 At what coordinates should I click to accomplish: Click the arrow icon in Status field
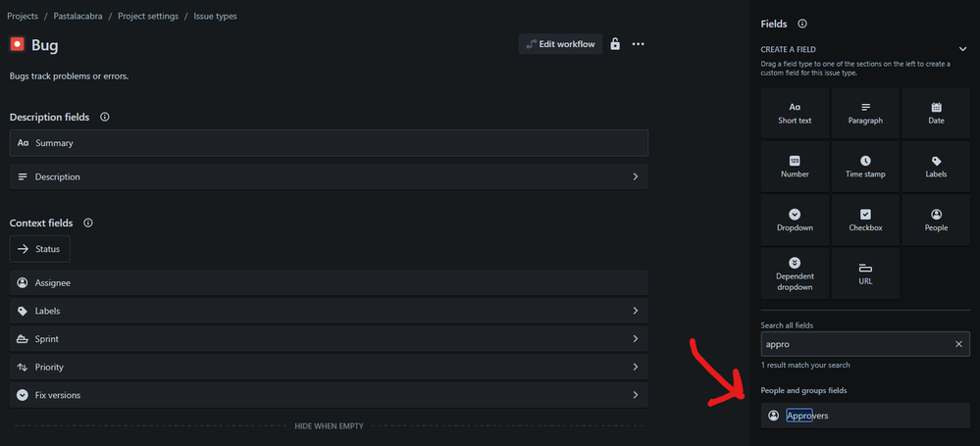(24, 249)
